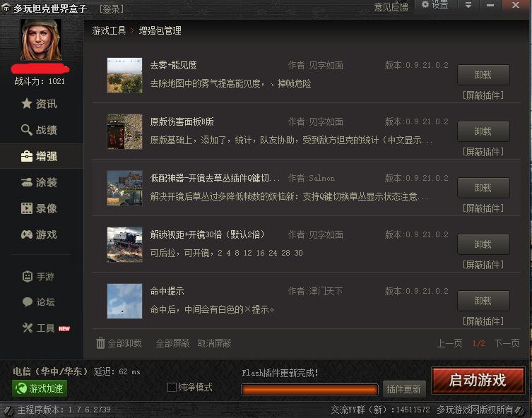Click the 命中提示 plugin title

tap(167, 291)
